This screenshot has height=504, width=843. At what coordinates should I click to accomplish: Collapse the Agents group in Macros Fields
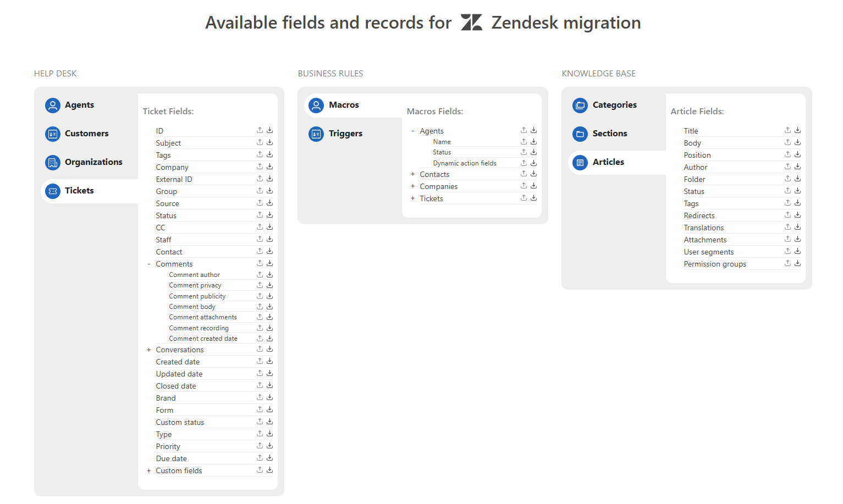413,131
